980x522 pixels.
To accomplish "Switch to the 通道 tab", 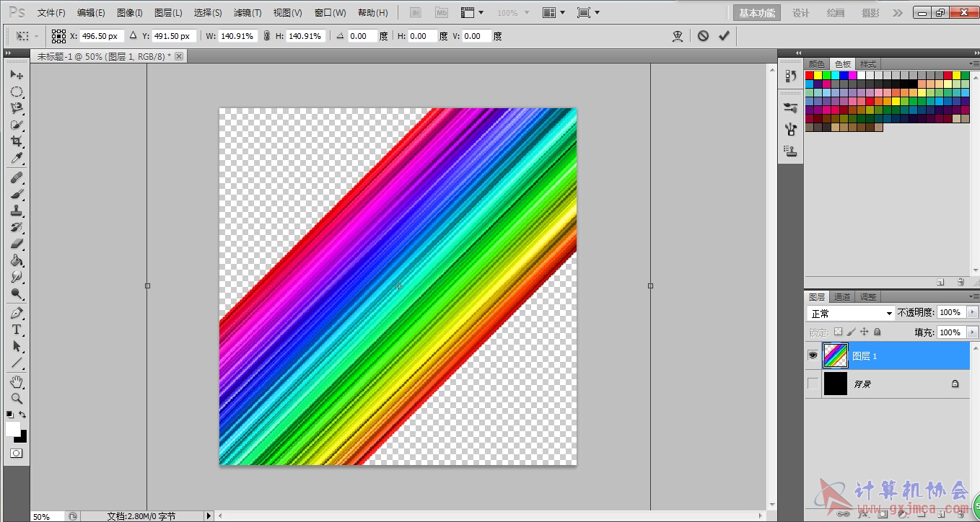I will point(841,296).
